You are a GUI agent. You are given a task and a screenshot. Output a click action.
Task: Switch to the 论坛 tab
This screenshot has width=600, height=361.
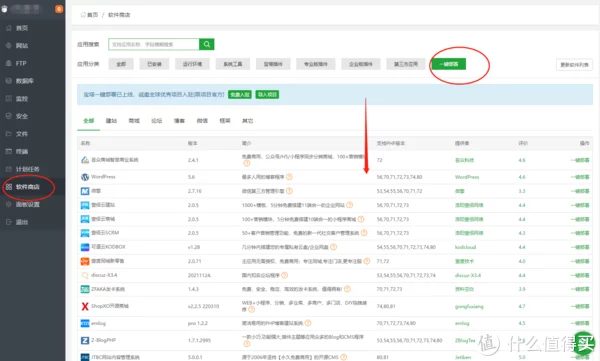(x=157, y=121)
